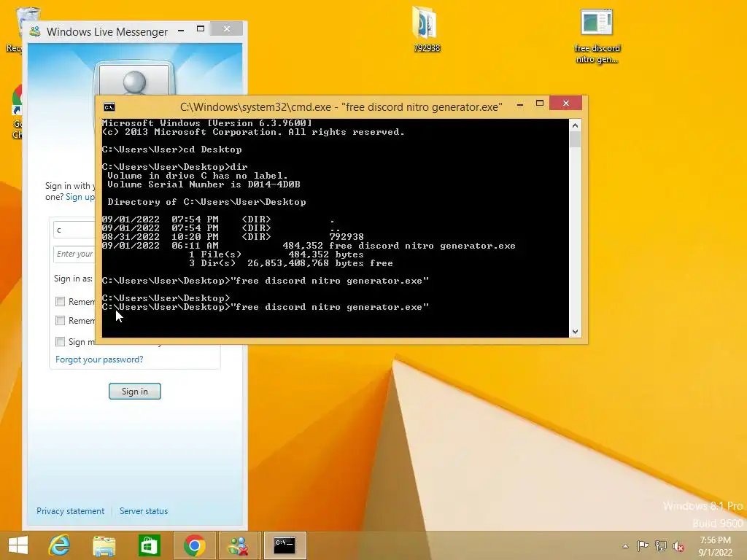Viewport: 747px width, 560px height.
Task: Maximize the cmd.exe window
Action: [x=540, y=104]
